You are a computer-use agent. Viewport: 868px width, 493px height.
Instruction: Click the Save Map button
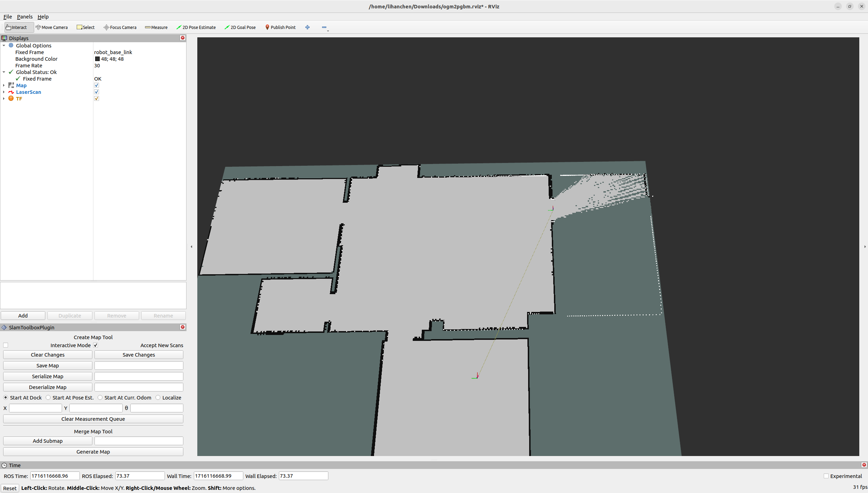(47, 365)
